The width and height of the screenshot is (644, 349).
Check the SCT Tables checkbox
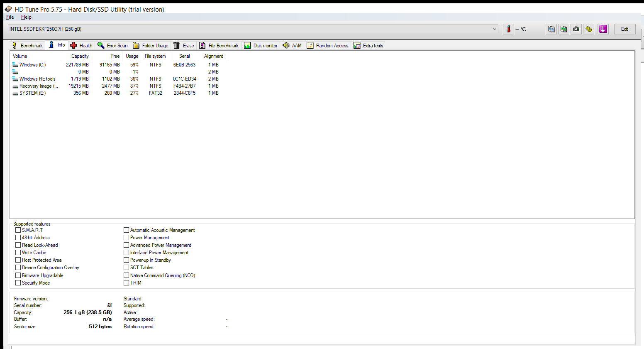coord(126,268)
